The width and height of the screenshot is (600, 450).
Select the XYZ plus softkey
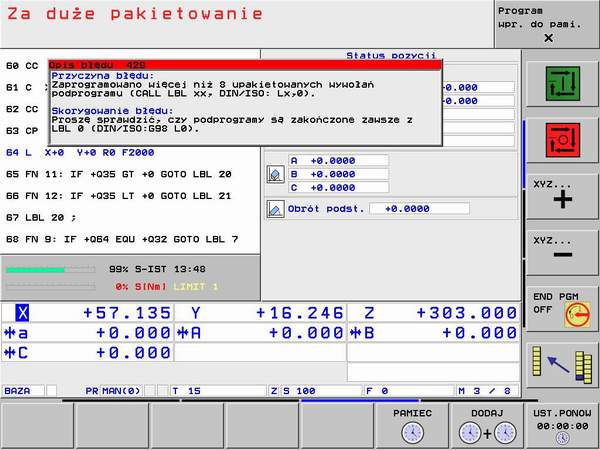coord(562,196)
